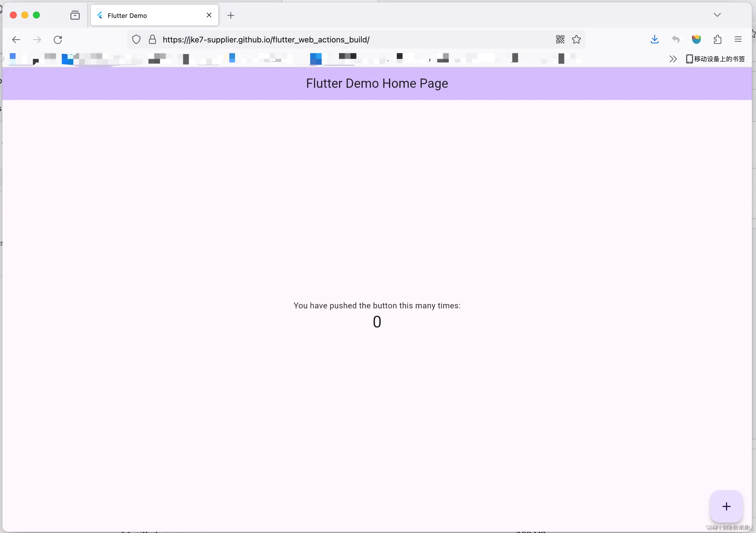Open the Firefox hamburger menu

click(738, 40)
